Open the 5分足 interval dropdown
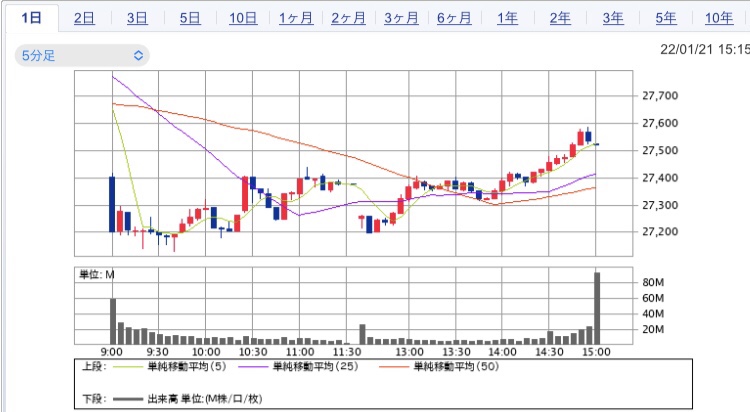The width and height of the screenshot is (750, 412). pyautogui.click(x=82, y=56)
